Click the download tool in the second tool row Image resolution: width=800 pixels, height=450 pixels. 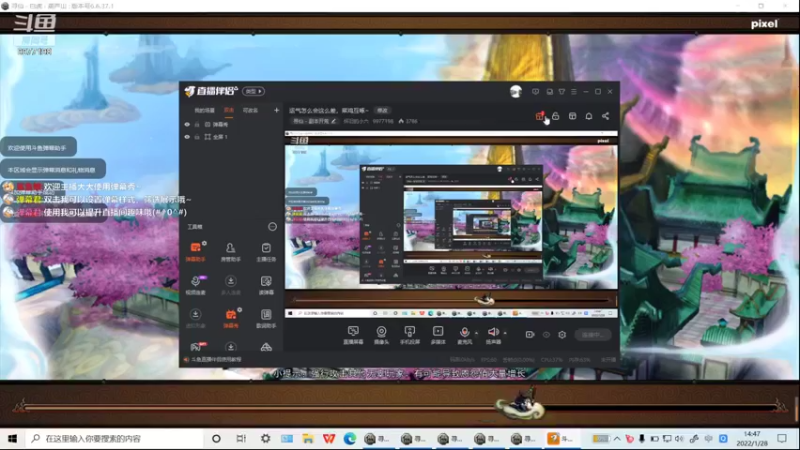231,285
